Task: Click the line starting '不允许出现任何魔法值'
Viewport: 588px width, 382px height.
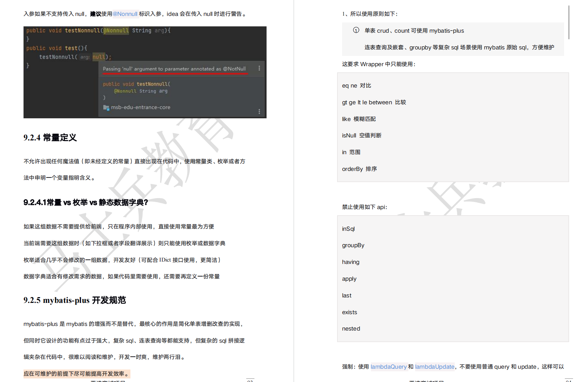Action: click(x=134, y=161)
